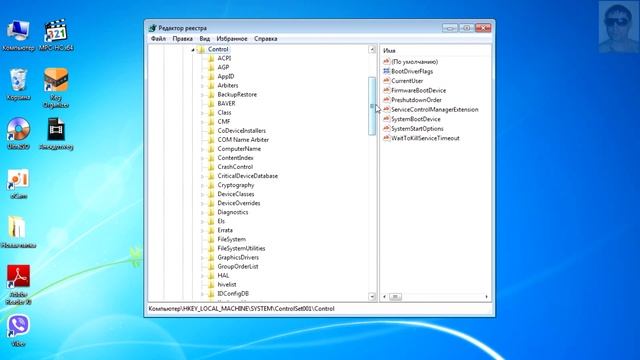Select the COM Name Arbiter key
Image resolution: width=640 pixels, height=360 pixels.
pyautogui.click(x=243, y=140)
